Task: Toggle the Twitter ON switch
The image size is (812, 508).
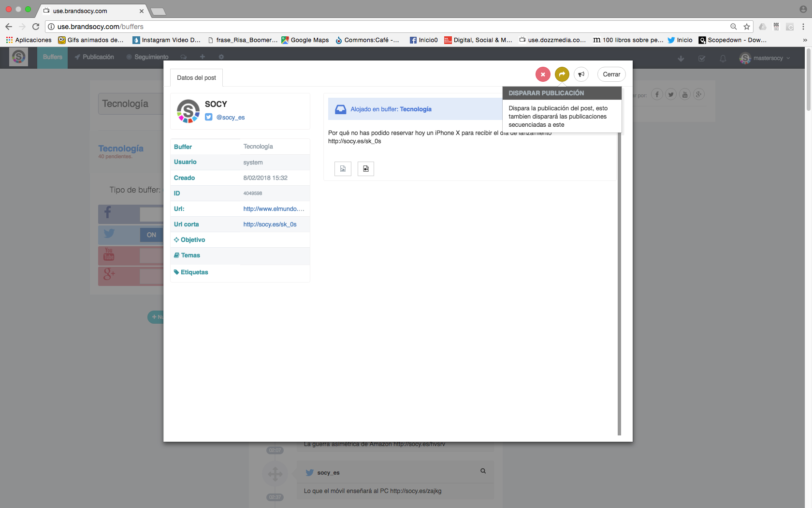Action: [151, 235]
